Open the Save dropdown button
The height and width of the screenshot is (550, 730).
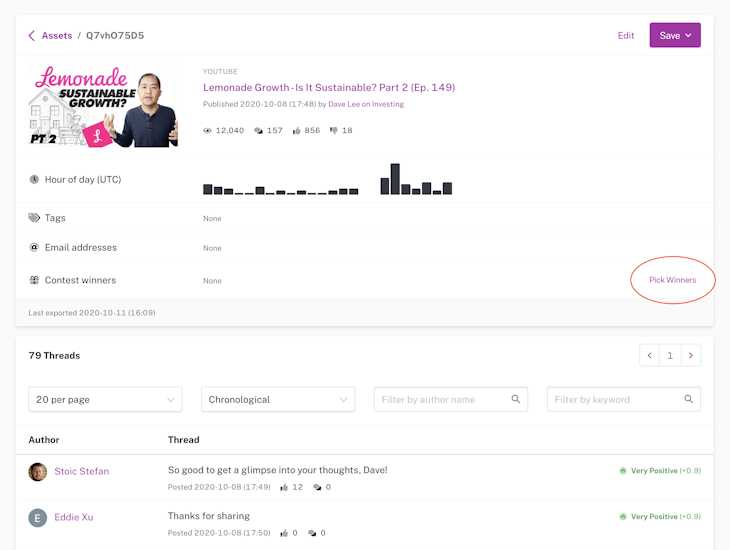click(675, 36)
